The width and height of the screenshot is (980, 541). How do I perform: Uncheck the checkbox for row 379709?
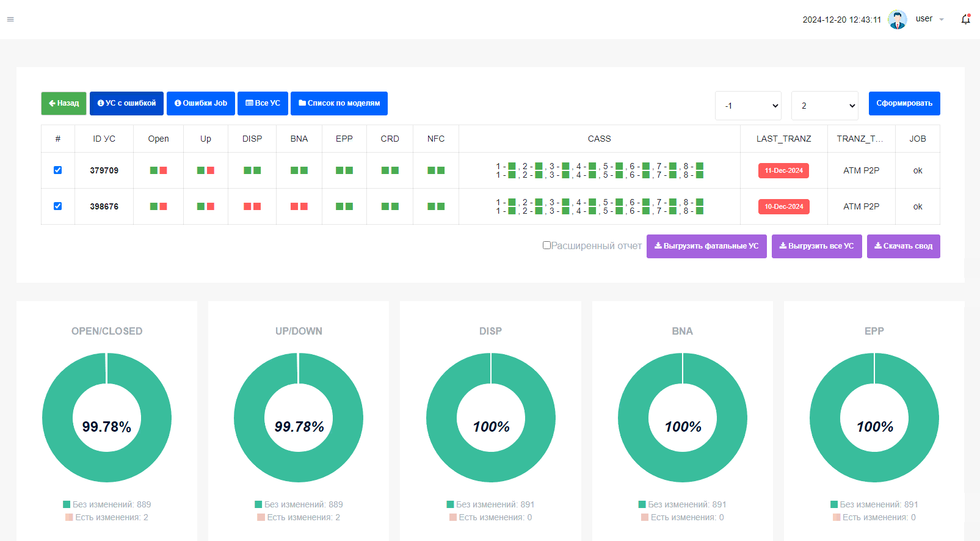click(x=57, y=170)
